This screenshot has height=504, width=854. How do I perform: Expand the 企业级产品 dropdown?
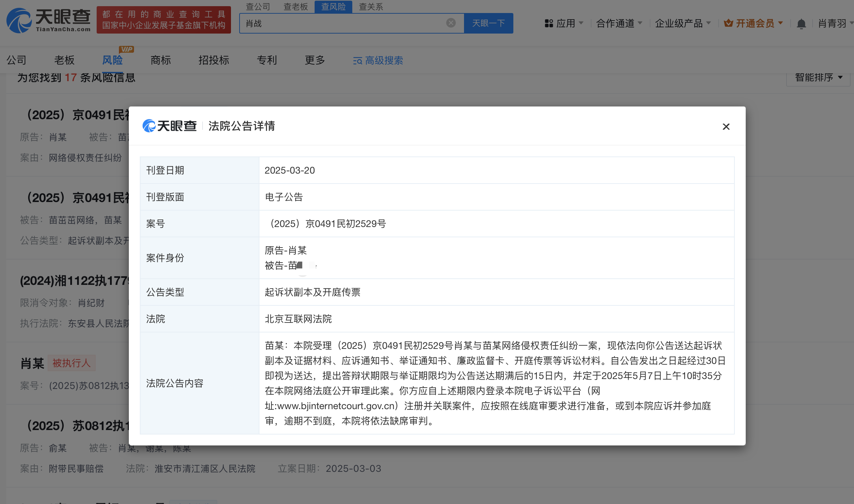(683, 23)
